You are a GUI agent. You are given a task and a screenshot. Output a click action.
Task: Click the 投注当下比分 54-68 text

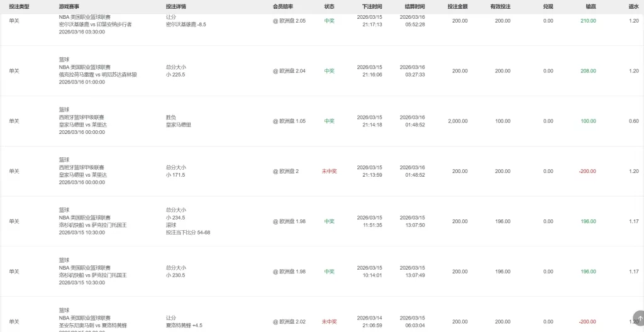coord(188,233)
